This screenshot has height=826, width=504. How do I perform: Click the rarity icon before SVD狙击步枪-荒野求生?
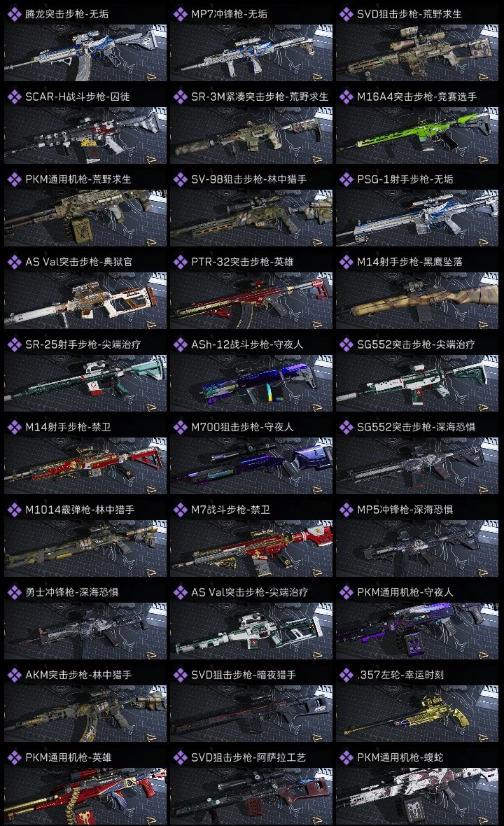tap(346, 14)
